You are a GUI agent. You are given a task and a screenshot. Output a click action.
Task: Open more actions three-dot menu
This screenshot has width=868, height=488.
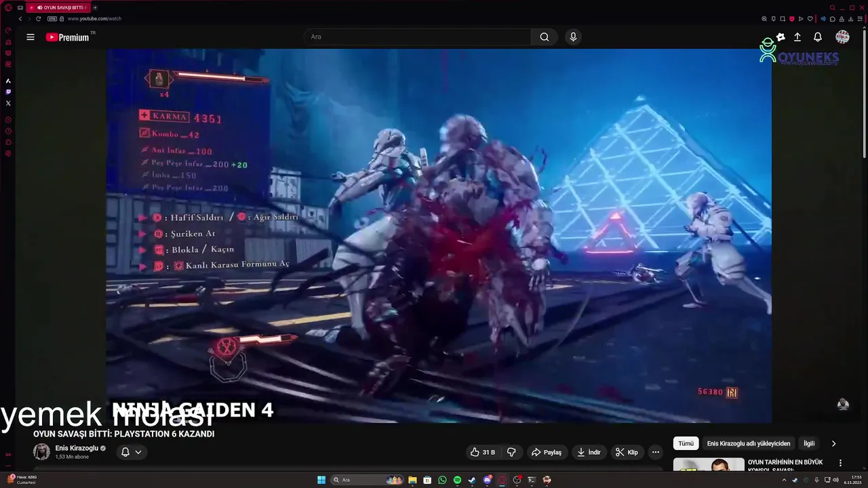point(655,452)
